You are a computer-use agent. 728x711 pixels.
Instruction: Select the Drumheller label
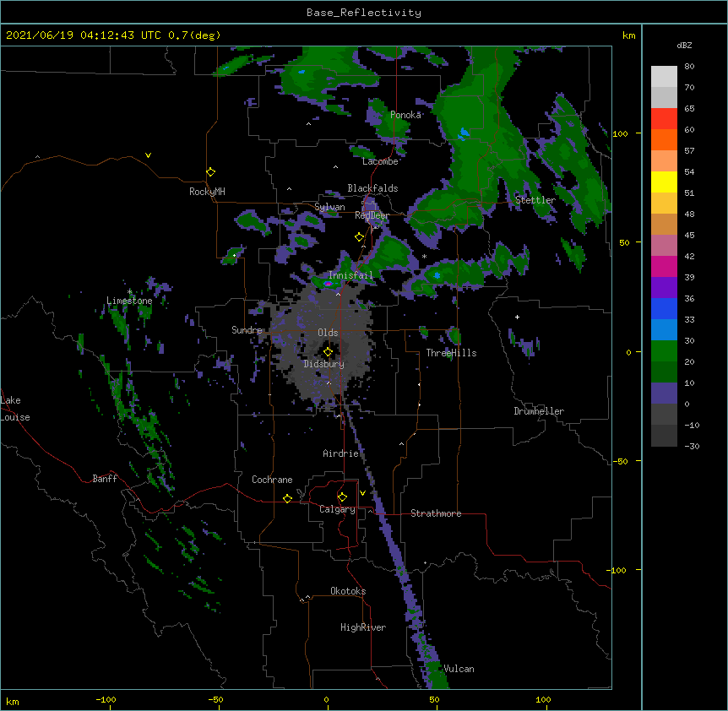click(539, 411)
